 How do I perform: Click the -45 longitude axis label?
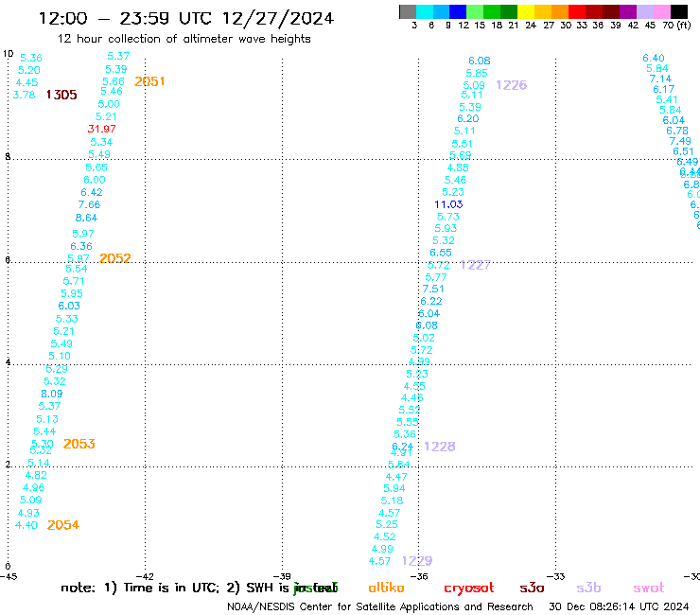pos(9,576)
